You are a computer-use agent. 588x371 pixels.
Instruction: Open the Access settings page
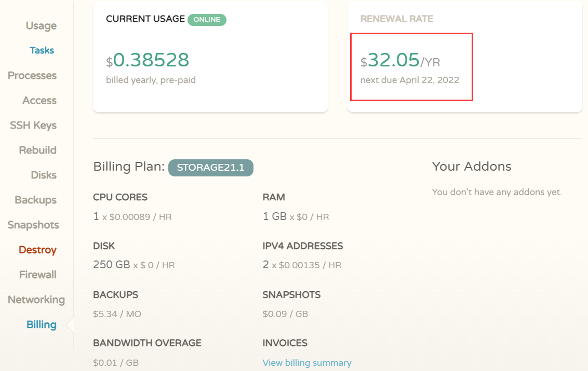pos(39,100)
